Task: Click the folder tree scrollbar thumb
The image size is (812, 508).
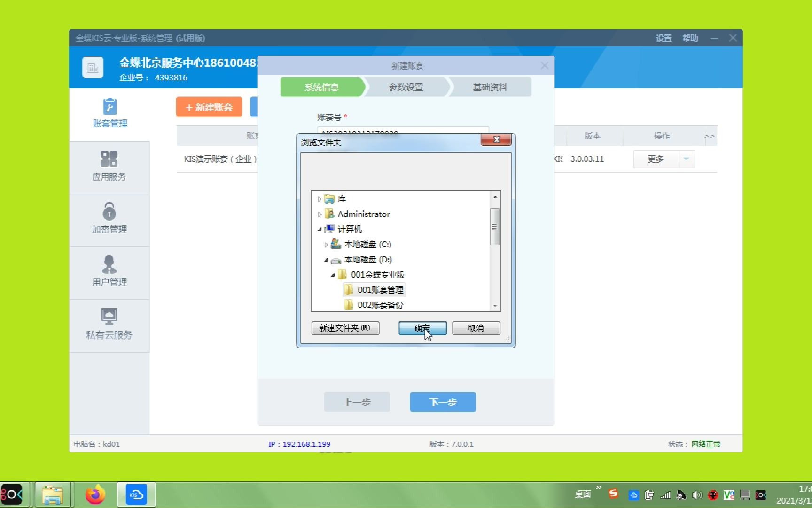Action: pos(494,227)
